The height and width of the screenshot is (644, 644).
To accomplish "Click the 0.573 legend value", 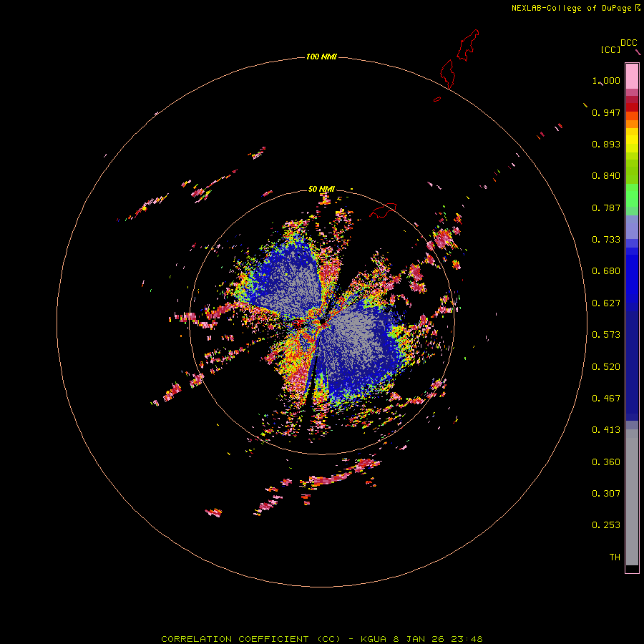I will tap(606, 335).
